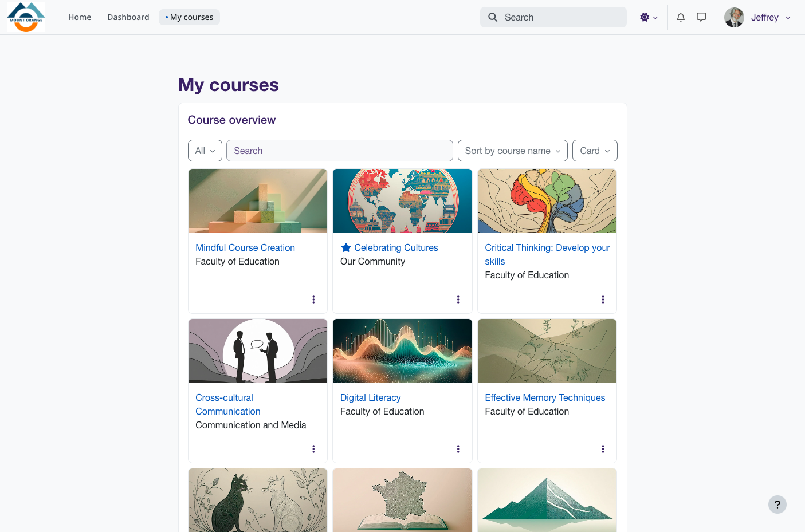Select the My courses menu item
805x532 pixels.
tap(189, 17)
